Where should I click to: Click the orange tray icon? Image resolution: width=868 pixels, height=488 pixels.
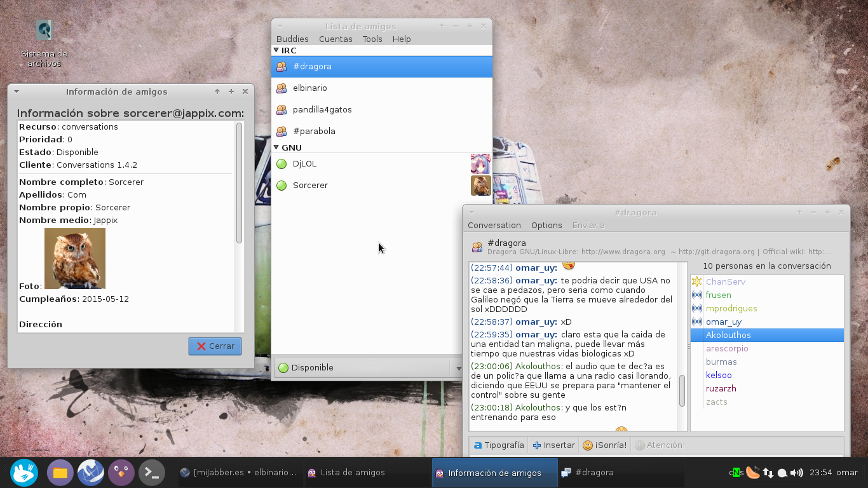pyautogui.click(x=752, y=473)
